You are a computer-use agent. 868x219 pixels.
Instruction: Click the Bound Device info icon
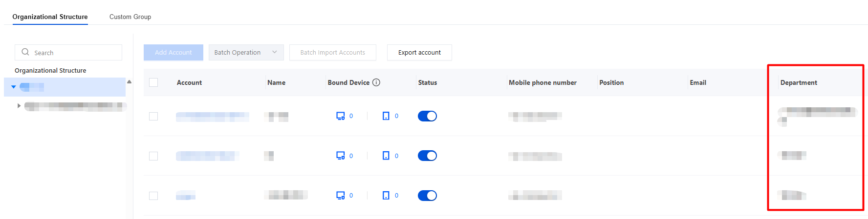[x=376, y=82]
